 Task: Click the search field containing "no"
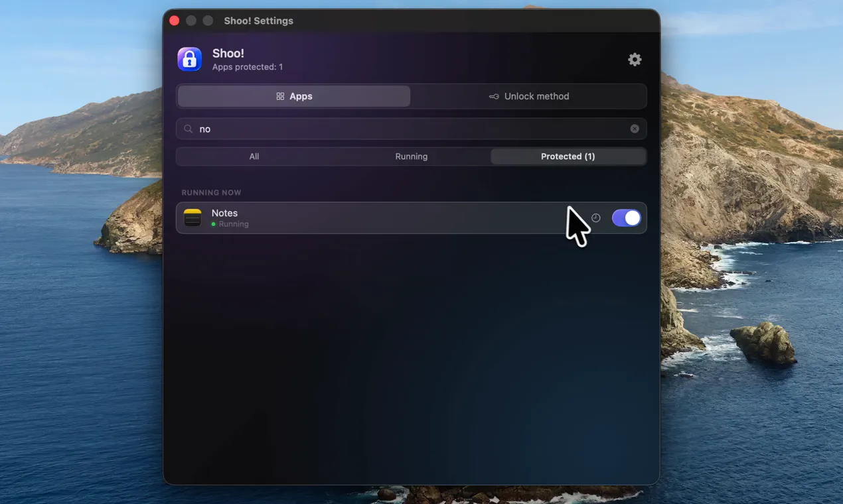pyautogui.click(x=412, y=129)
